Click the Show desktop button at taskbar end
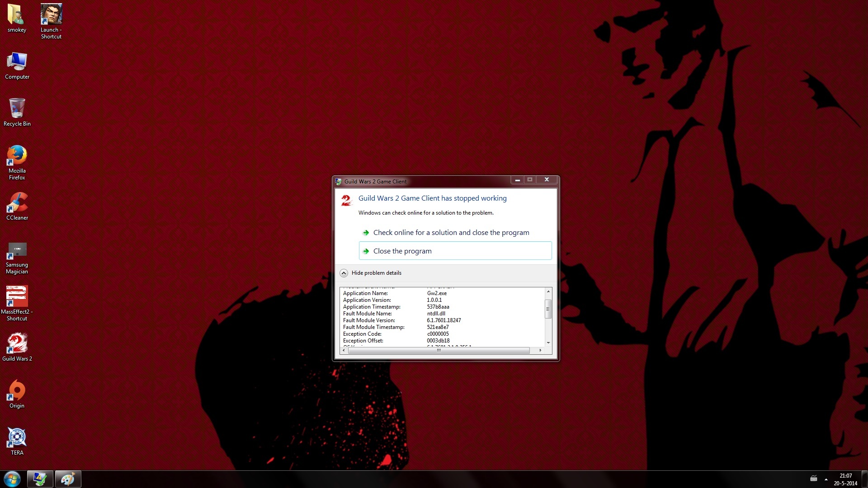Viewport: 868px width, 488px height. 864,479
